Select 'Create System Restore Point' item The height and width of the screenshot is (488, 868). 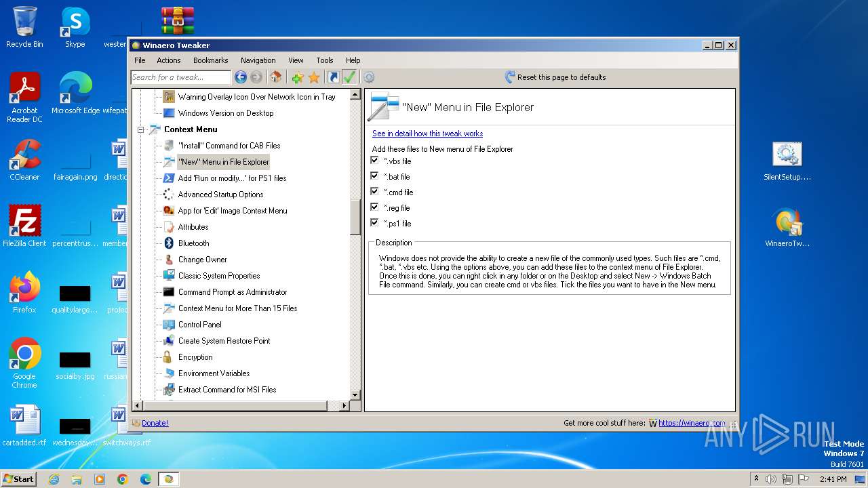coord(224,341)
